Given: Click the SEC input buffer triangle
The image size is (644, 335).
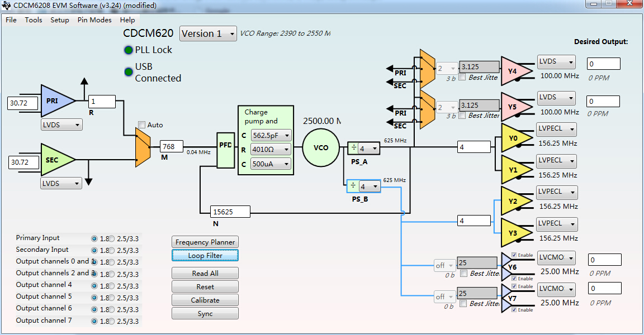Looking at the screenshot, I should click(x=58, y=160).
